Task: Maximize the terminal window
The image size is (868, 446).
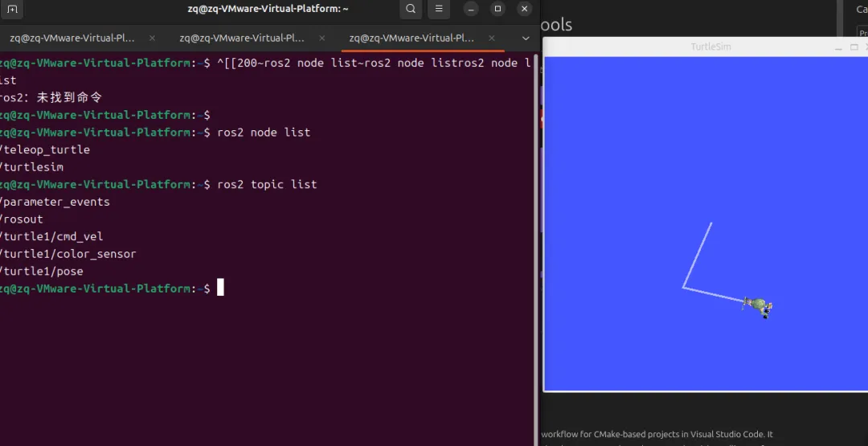Action: pos(497,9)
